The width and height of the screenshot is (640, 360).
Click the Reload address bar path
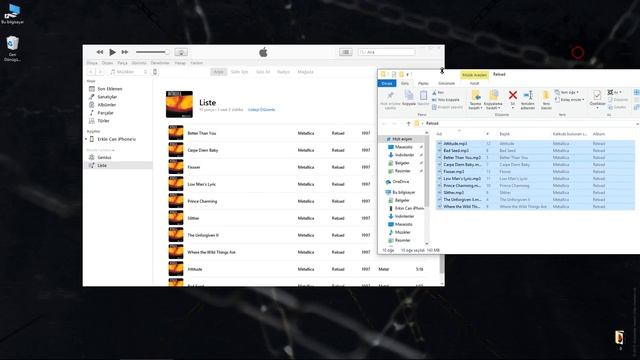click(x=432, y=123)
